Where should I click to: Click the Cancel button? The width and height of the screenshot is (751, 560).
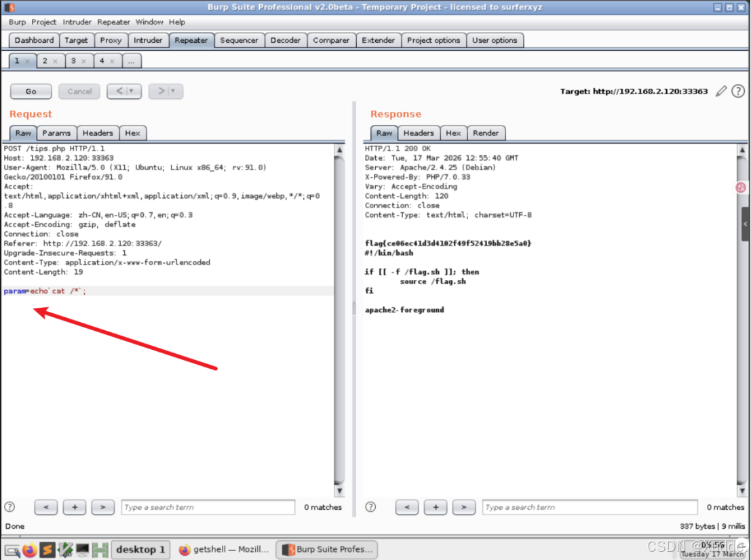point(79,91)
